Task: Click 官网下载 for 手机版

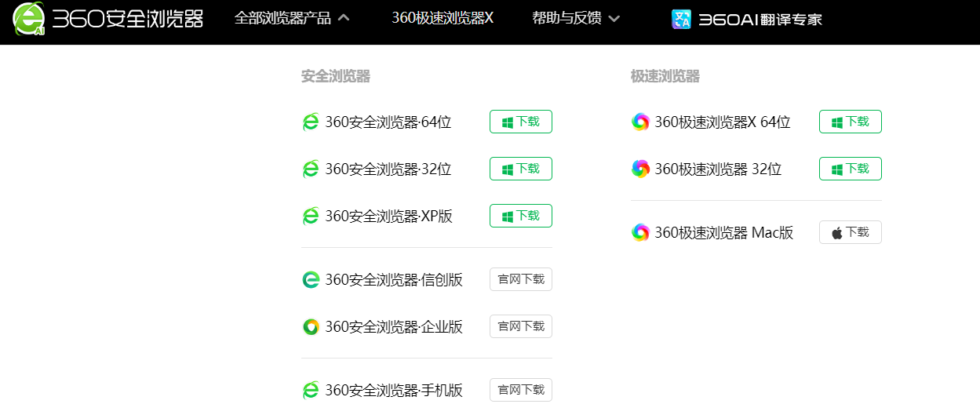Action: tap(521, 390)
